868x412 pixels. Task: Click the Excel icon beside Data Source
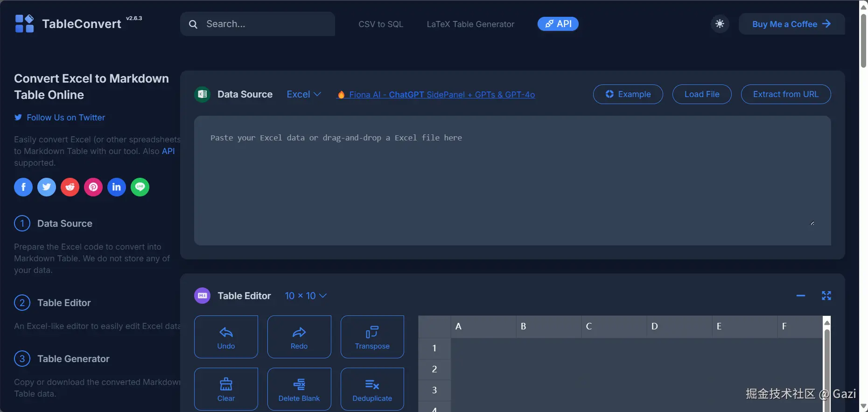pos(202,94)
